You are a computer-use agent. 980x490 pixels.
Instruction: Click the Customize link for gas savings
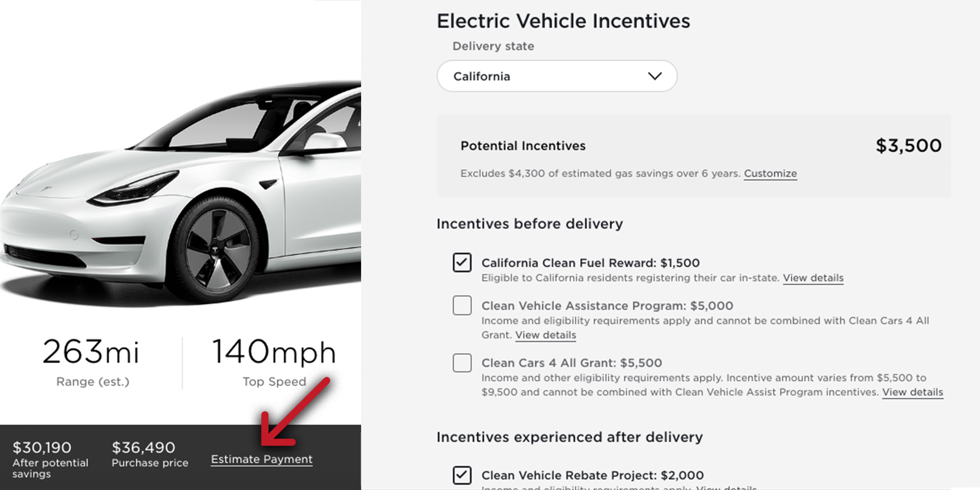(770, 173)
